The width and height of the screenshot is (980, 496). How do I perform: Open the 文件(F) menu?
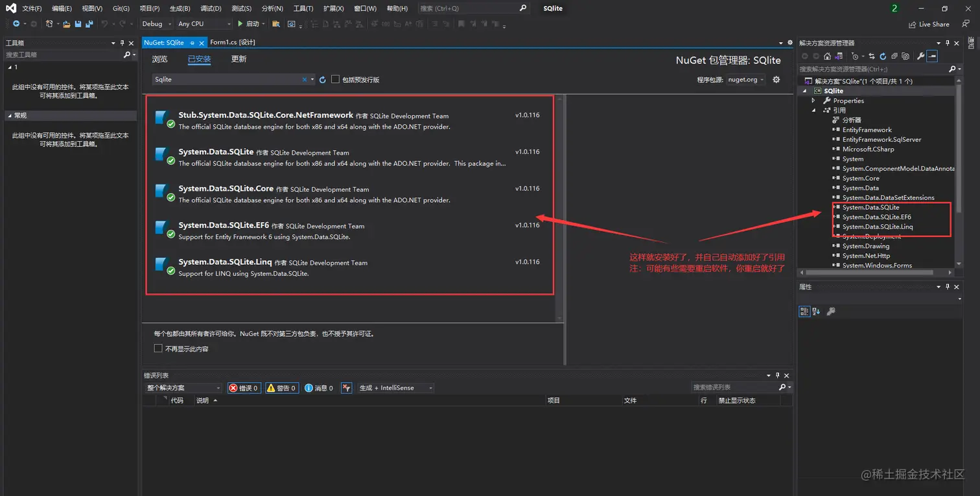[32, 8]
